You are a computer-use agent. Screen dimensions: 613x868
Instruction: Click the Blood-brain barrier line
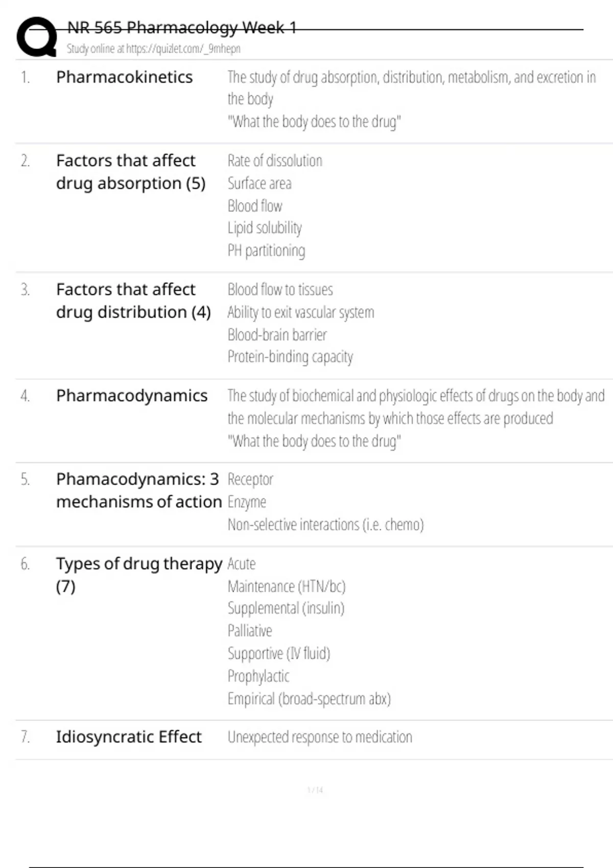(x=277, y=335)
